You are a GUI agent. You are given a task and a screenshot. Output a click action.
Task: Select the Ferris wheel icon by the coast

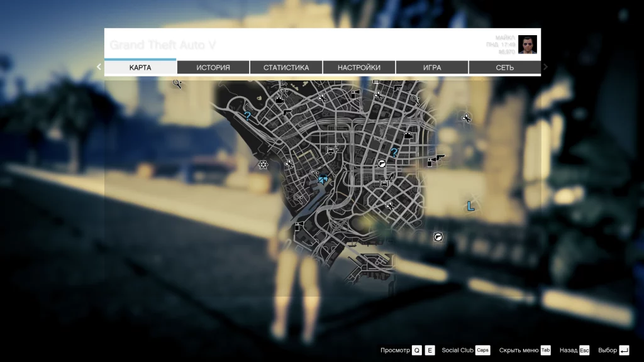point(263,165)
